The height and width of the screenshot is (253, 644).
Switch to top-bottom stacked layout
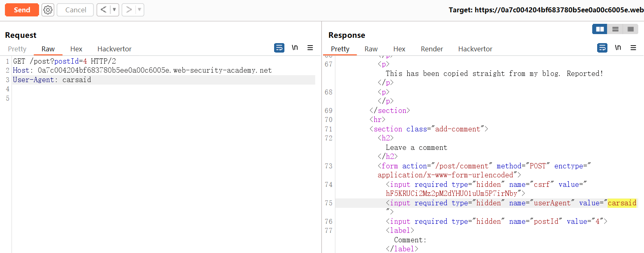click(615, 29)
